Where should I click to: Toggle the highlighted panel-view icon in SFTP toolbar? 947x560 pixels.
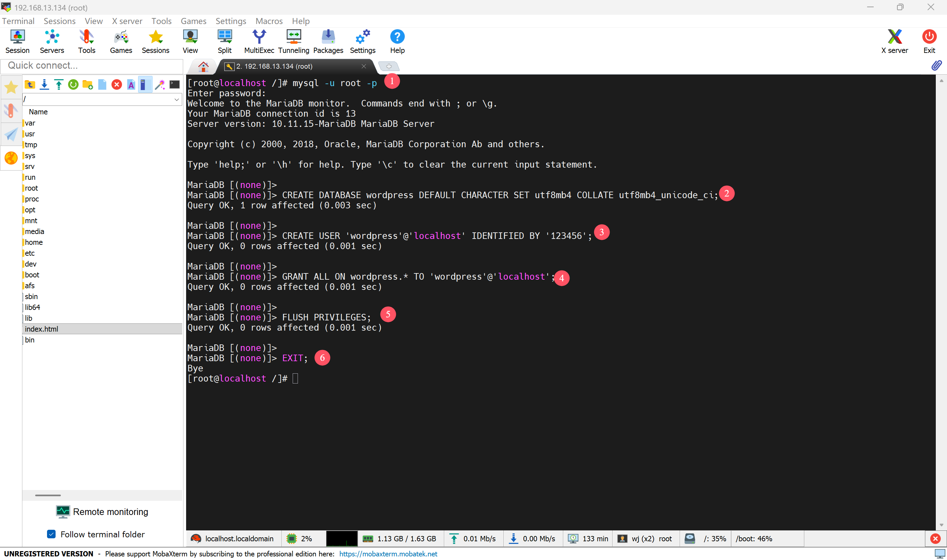pos(145,84)
